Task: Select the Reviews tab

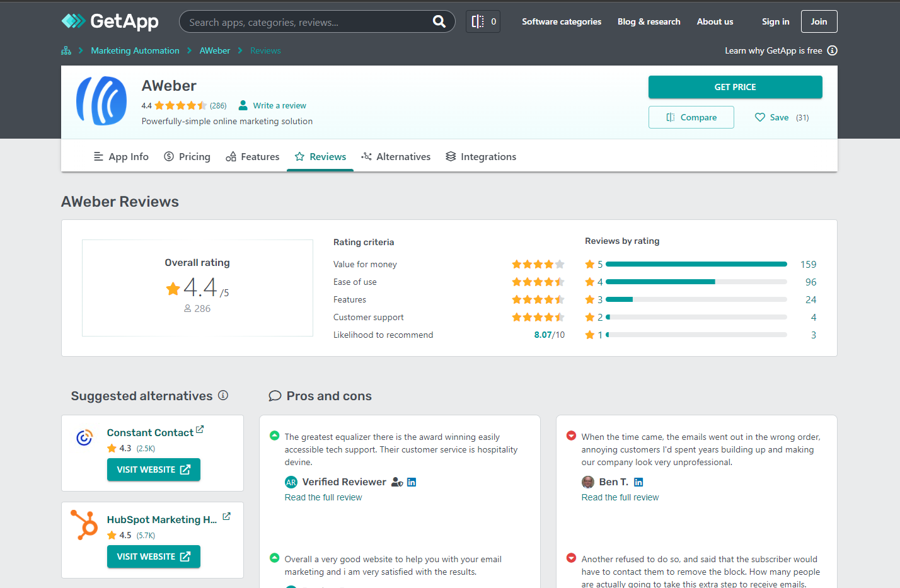Action: tap(320, 156)
